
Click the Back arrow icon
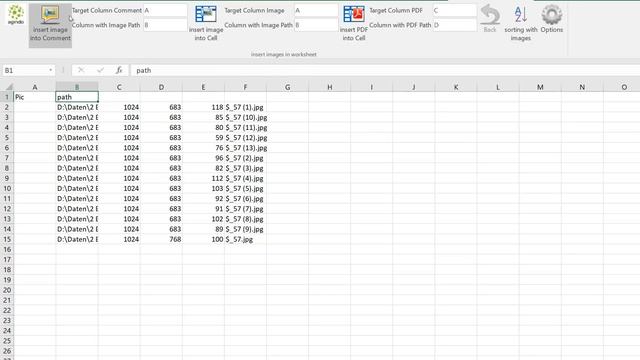[x=490, y=15]
